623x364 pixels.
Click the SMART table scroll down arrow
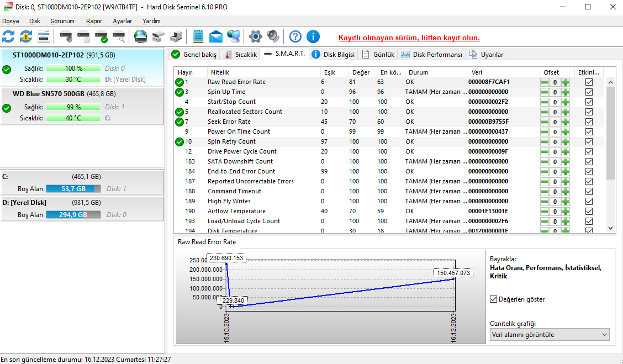point(610,228)
